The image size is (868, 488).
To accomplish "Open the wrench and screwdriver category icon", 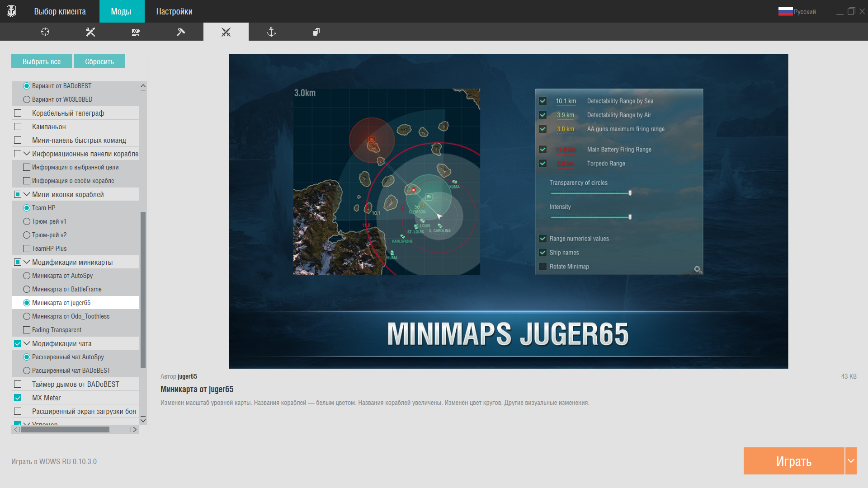I will pos(90,32).
